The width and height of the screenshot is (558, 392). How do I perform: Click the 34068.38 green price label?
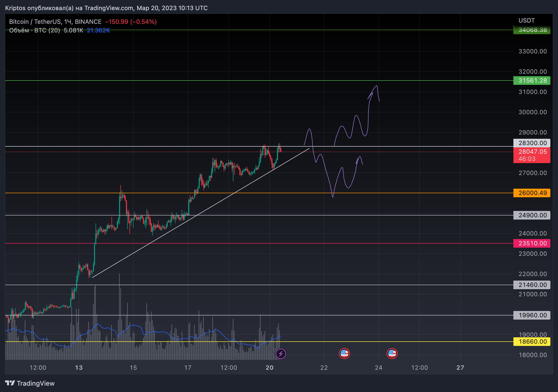[532, 30]
